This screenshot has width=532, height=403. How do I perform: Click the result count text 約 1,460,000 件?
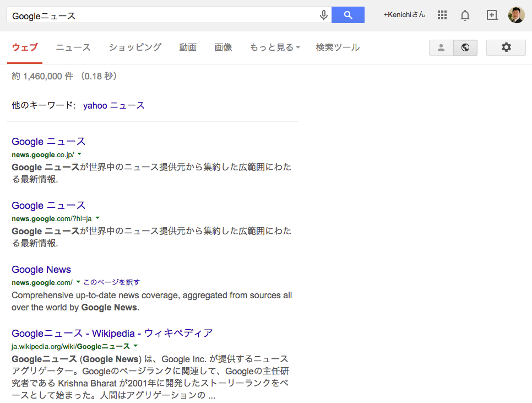pos(42,76)
